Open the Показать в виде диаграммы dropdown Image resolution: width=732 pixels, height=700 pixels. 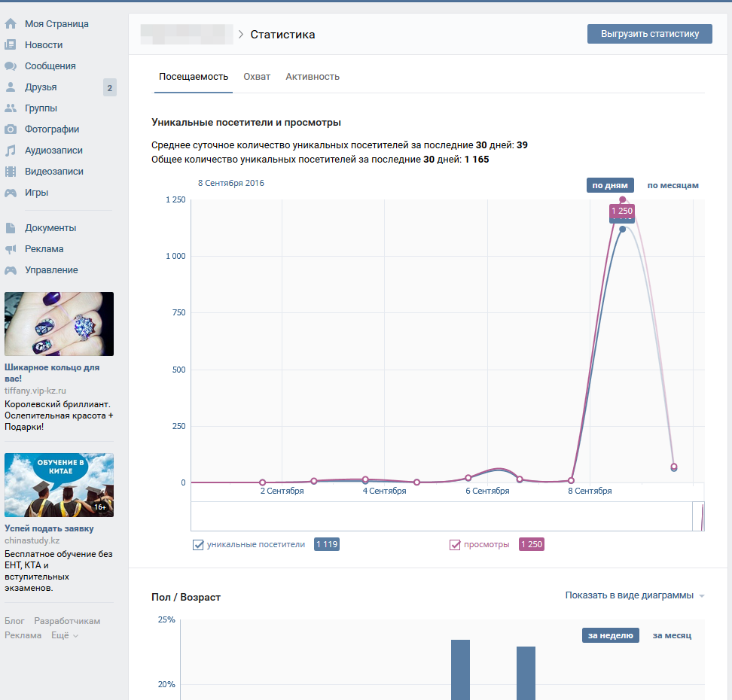(x=634, y=595)
